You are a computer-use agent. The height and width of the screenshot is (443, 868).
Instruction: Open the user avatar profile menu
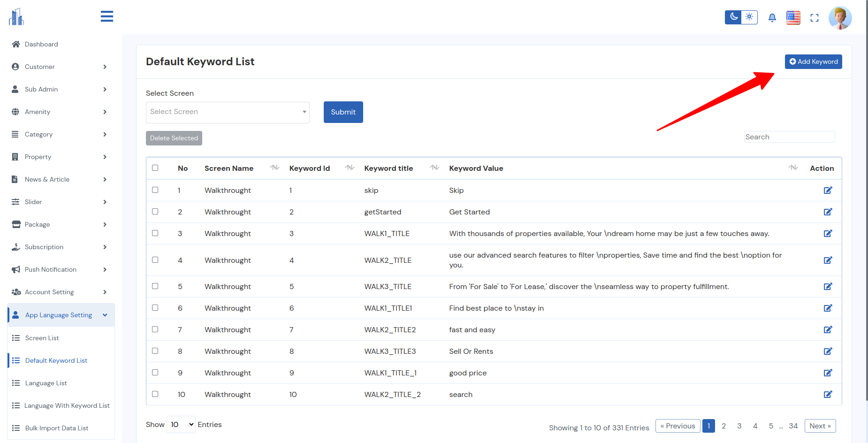[840, 18]
